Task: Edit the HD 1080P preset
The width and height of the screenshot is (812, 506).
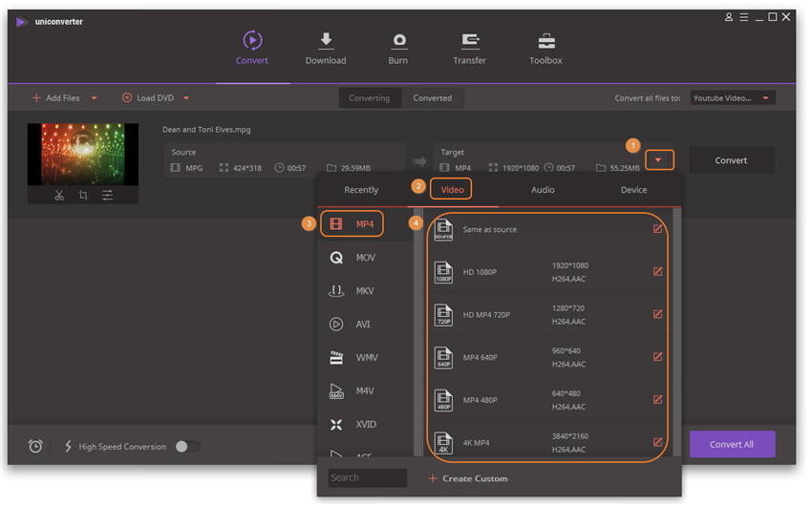Action: (x=657, y=272)
